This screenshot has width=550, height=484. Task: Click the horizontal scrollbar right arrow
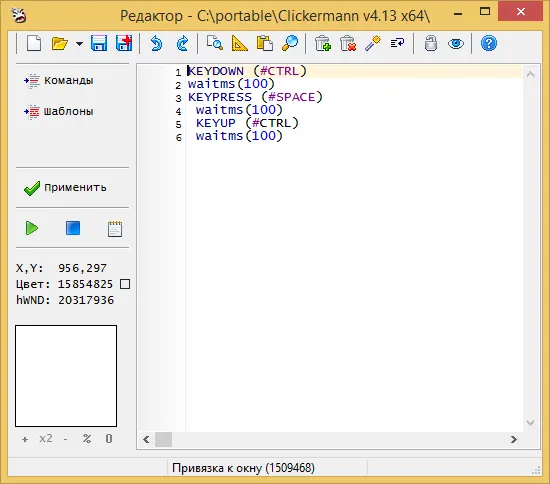coord(514,439)
